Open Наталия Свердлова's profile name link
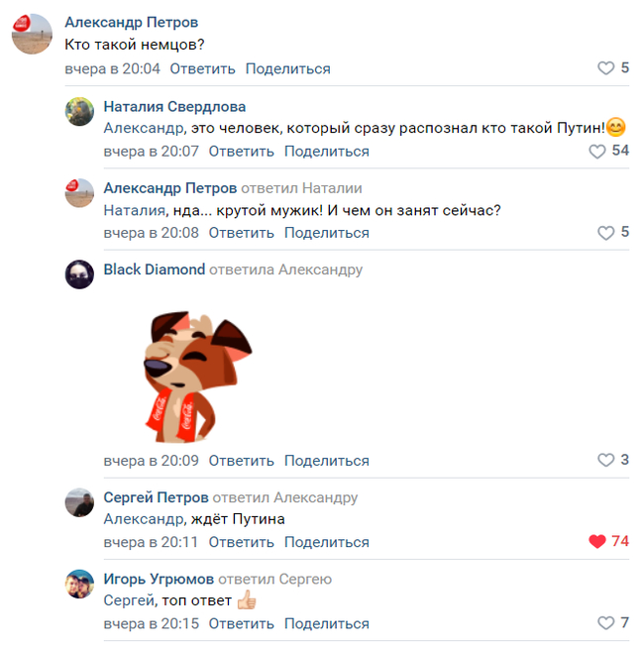This screenshot has width=644, height=649. click(x=174, y=107)
